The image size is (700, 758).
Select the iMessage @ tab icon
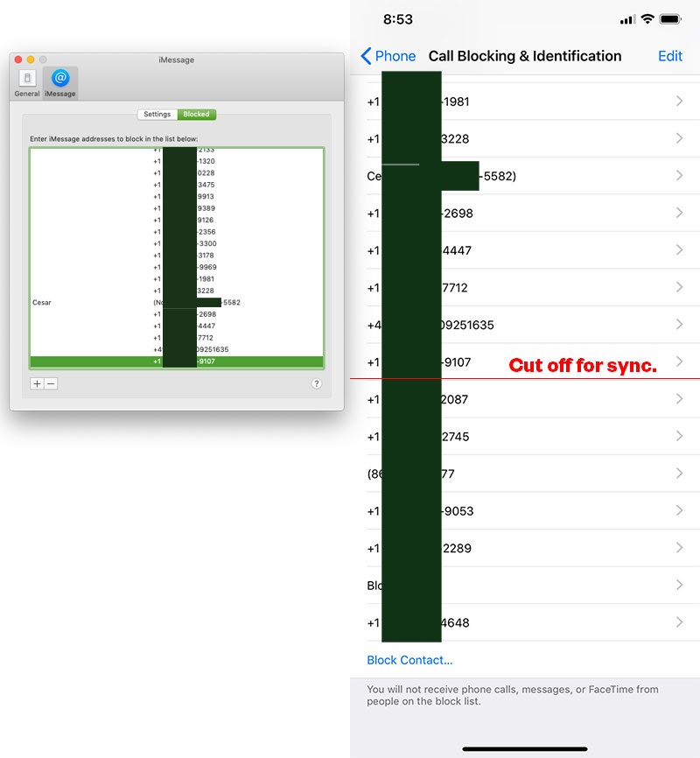60,83
